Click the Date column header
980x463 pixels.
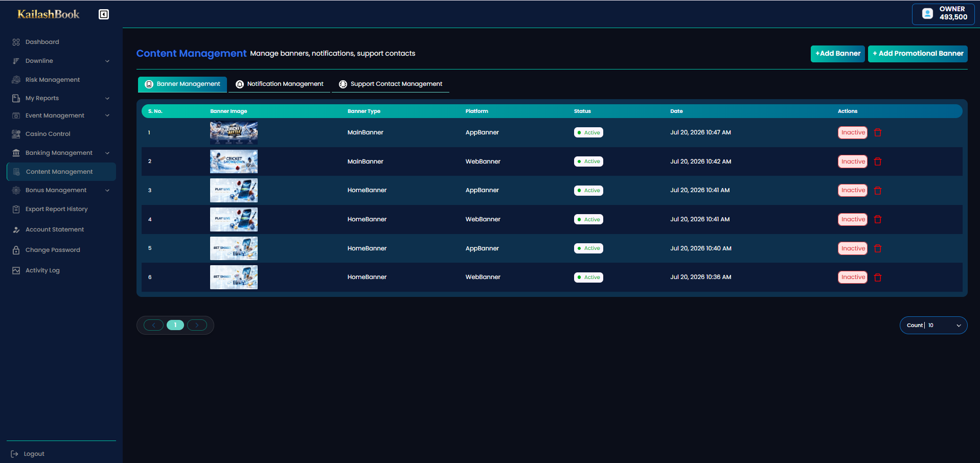(676, 111)
